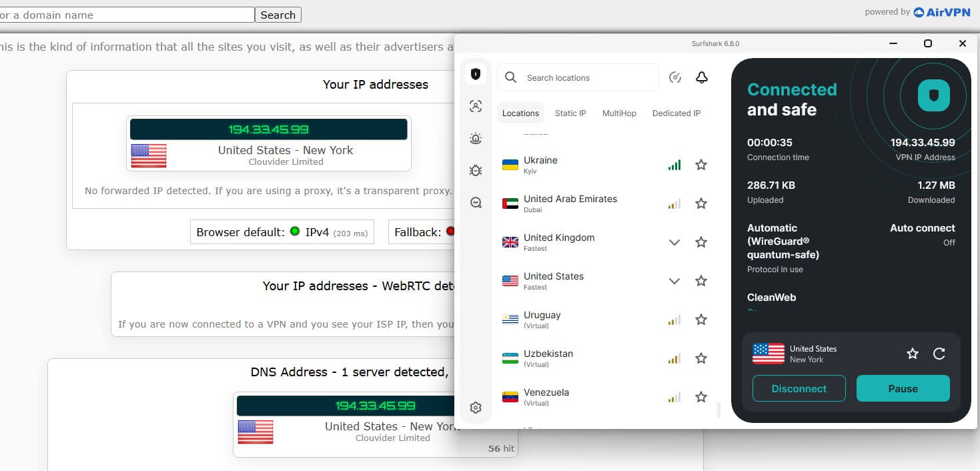Click the AirVPN logo on the webpage
This screenshot has height=471, width=980.
pyautogui.click(x=942, y=12)
